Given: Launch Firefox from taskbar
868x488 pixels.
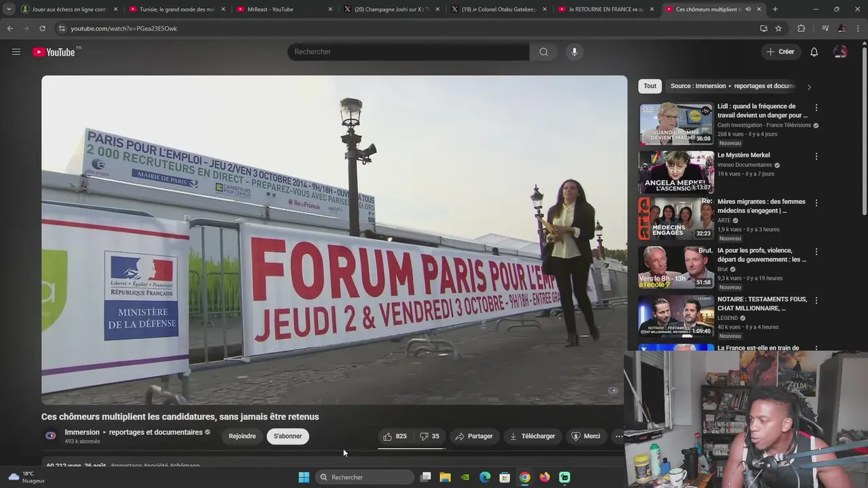Looking at the screenshot, I should (x=545, y=477).
